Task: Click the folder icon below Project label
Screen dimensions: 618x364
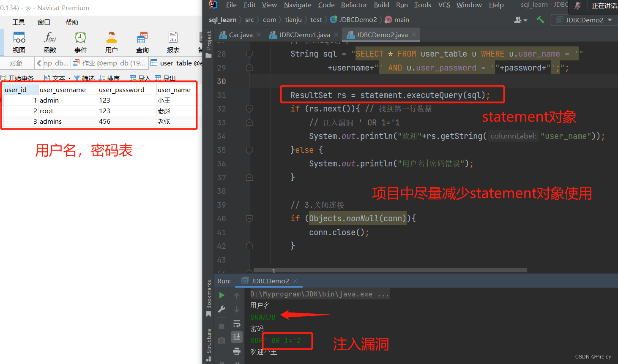Action: (x=208, y=55)
